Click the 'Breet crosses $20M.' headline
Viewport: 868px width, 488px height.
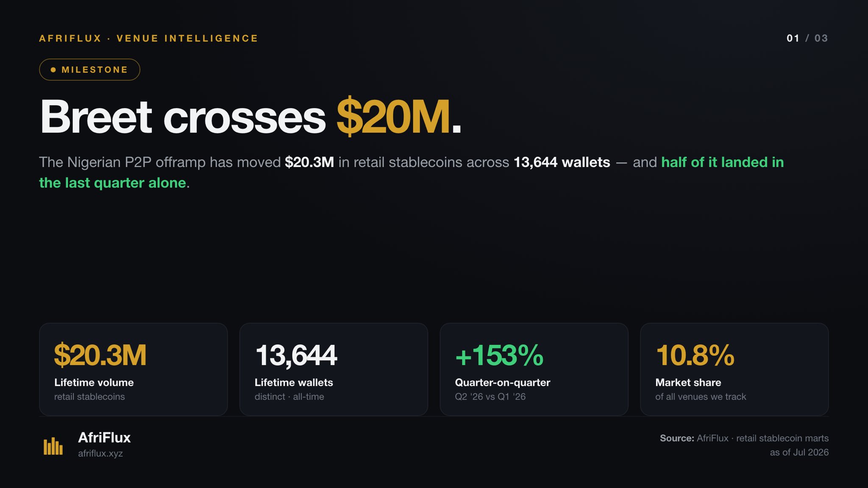[250, 116]
